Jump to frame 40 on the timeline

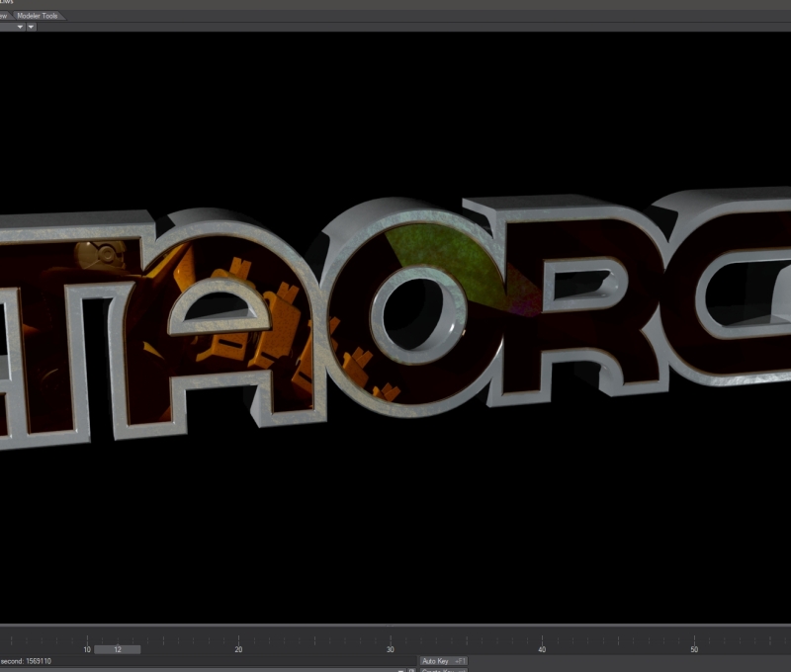pos(542,649)
